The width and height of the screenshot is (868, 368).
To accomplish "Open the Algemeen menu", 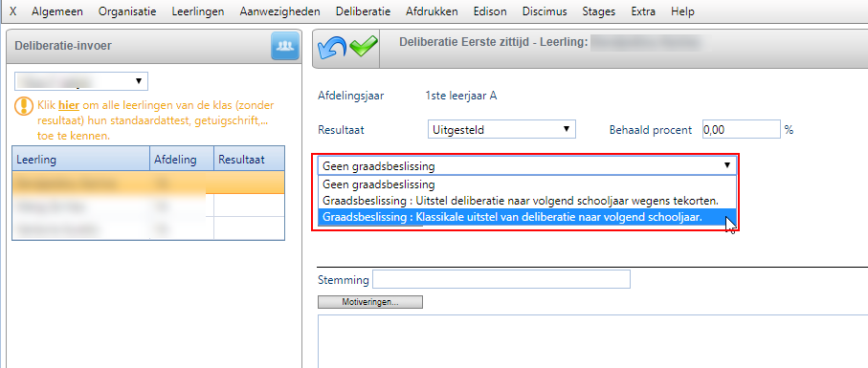I will [57, 11].
